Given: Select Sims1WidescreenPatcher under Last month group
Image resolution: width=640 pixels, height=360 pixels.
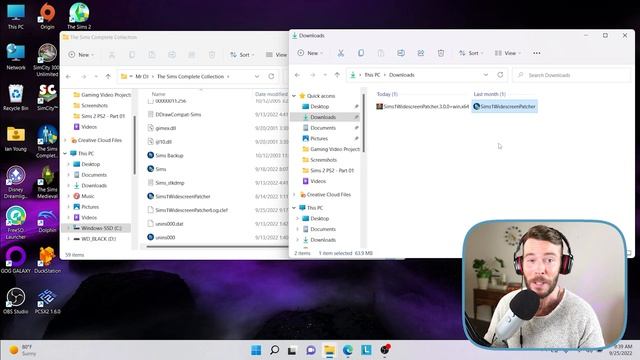Looking at the screenshot, I should (x=504, y=107).
